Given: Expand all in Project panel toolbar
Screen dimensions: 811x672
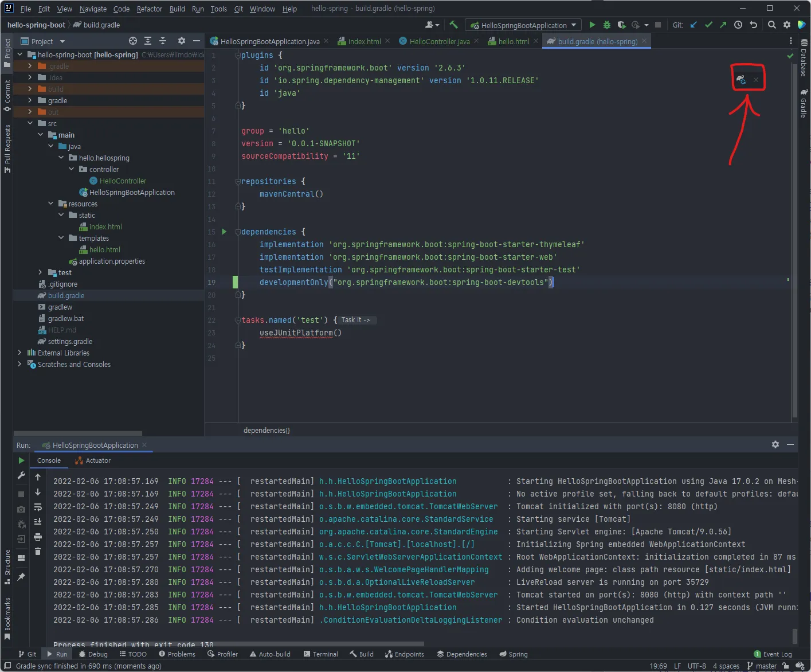Looking at the screenshot, I should tap(148, 41).
